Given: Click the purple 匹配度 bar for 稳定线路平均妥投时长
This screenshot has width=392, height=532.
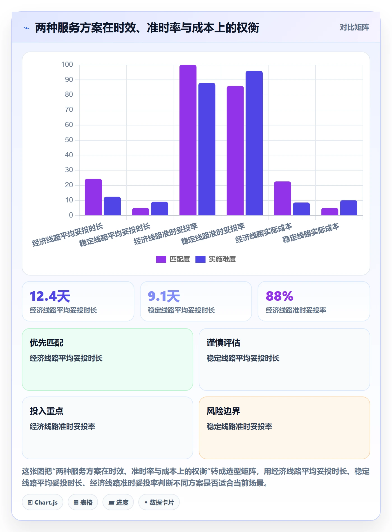Looking at the screenshot, I should tap(141, 212).
